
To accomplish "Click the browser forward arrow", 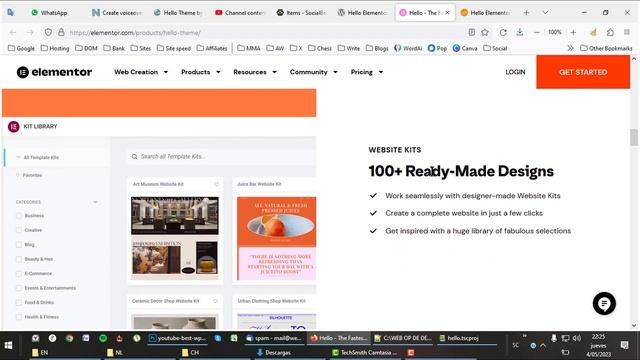I will pos(30,32).
